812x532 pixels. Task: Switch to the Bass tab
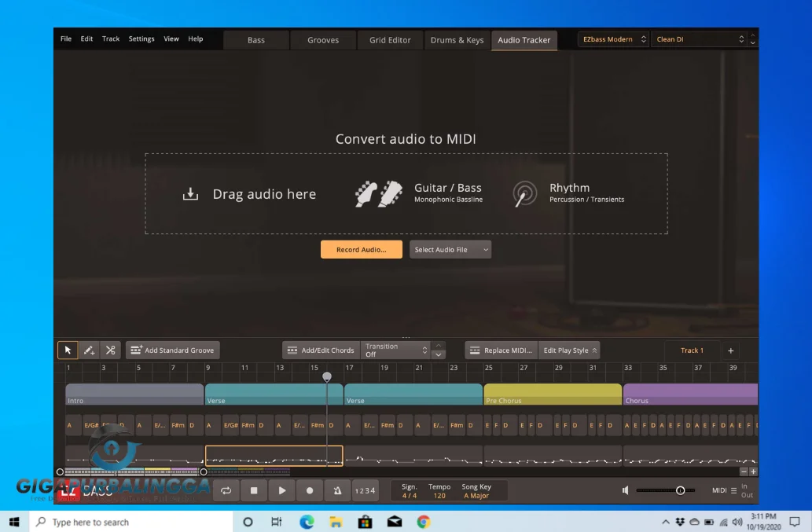[255, 40]
